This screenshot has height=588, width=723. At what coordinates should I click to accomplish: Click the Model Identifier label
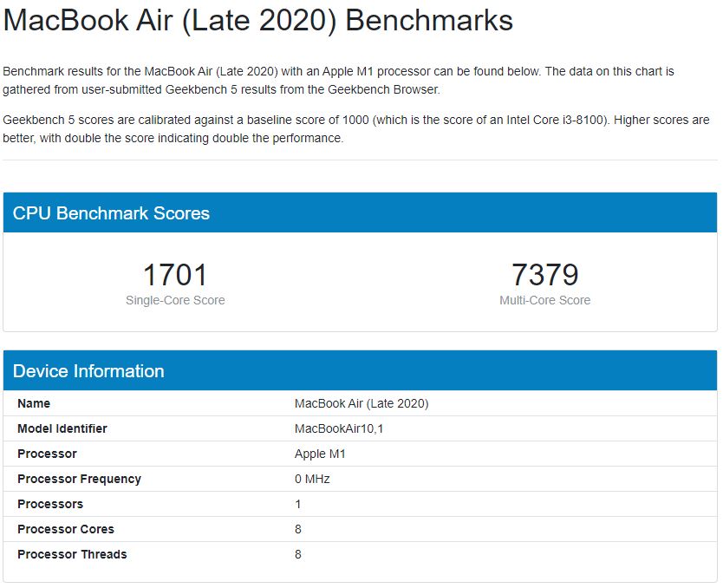62,428
